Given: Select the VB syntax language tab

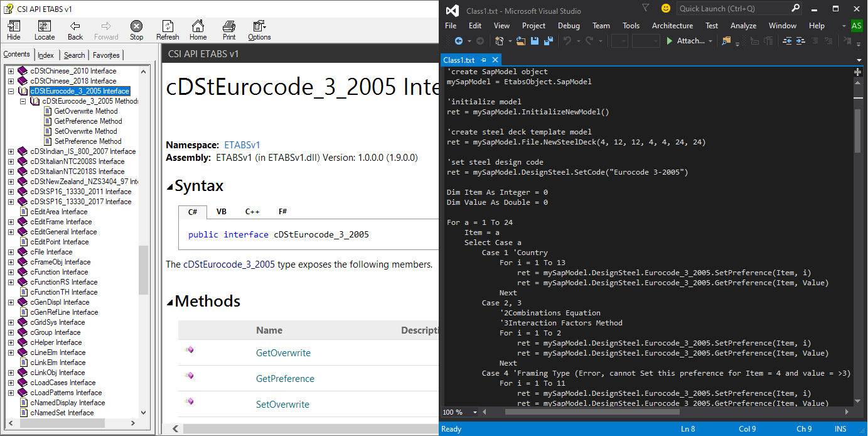Looking at the screenshot, I should click(222, 212).
